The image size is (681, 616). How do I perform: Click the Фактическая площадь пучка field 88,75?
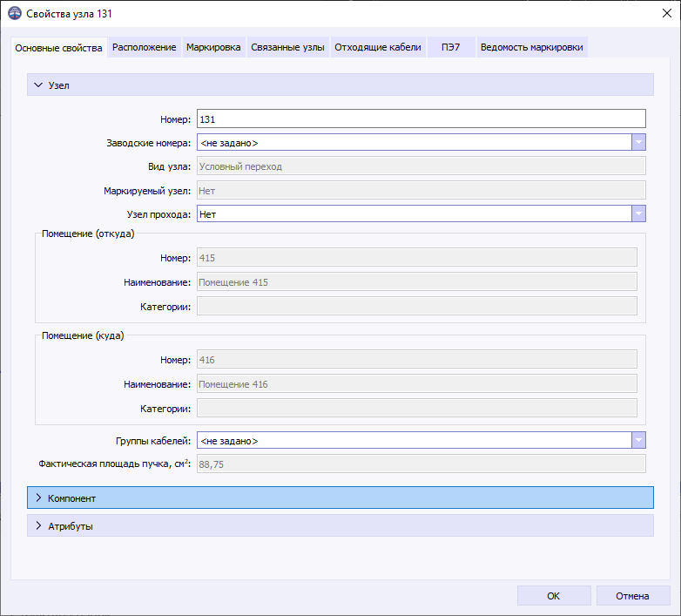tap(421, 464)
